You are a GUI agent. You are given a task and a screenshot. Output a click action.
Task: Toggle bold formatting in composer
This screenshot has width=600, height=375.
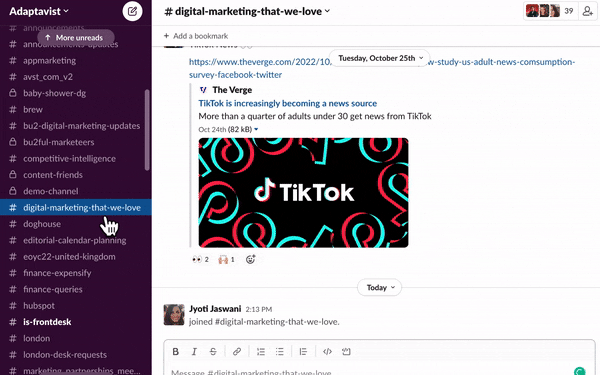point(176,351)
